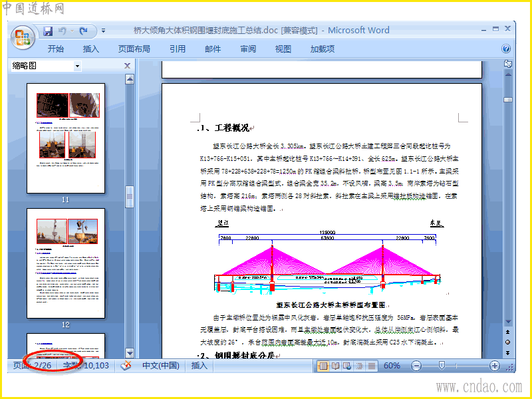Zoom out with the minus button

pyautogui.click(x=416, y=366)
